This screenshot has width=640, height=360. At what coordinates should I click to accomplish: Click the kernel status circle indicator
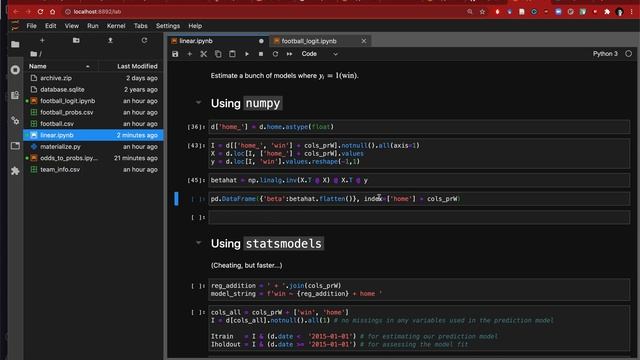point(629,53)
